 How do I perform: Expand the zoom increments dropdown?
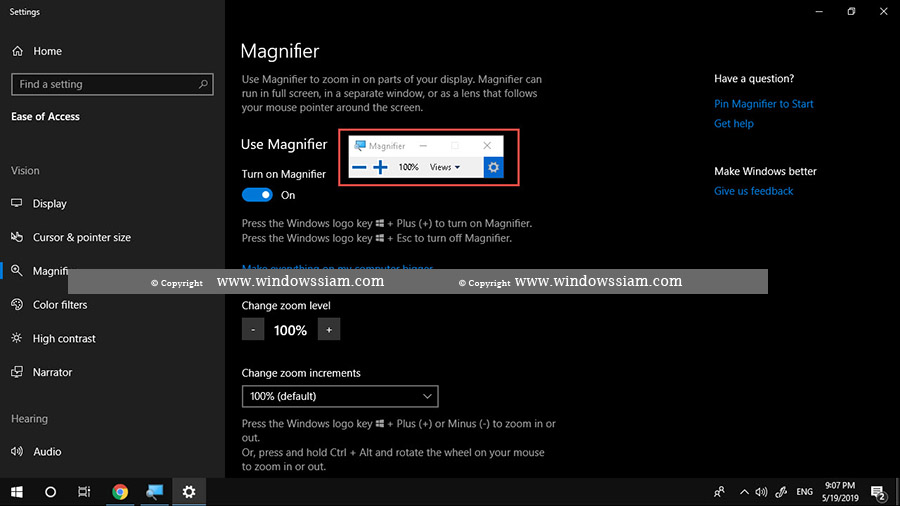pos(340,396)
